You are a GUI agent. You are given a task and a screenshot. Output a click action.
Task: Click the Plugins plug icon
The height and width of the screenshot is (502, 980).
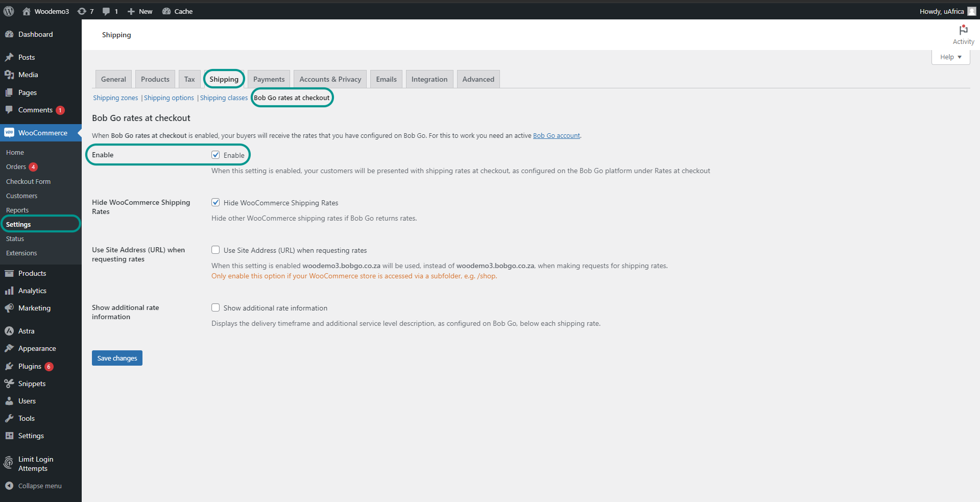point(9,366)
